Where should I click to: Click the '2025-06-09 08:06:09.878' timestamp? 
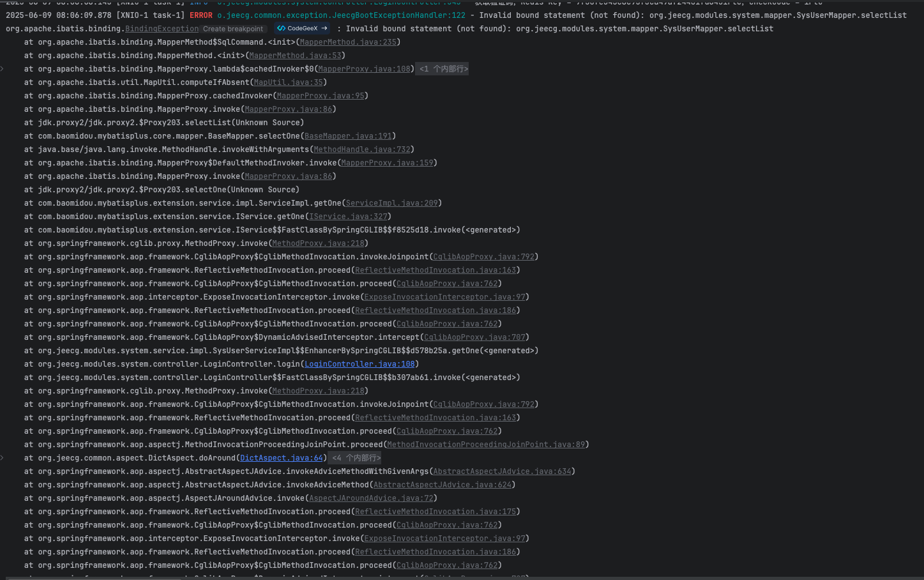(58, 15)
